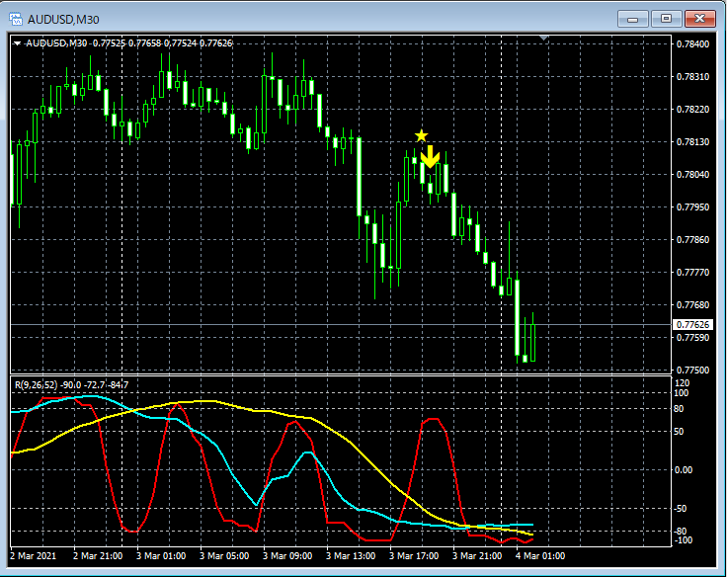Minimize the AUDUSD,M30 chart window
The width and height of the screenshot is (728, 577).
click(x=631, y=19)
